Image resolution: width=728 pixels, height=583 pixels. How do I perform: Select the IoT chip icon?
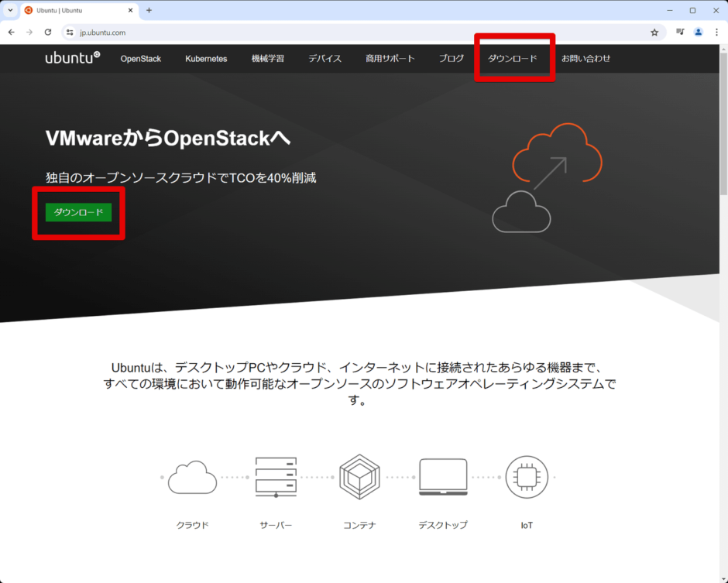coord(527,477)
